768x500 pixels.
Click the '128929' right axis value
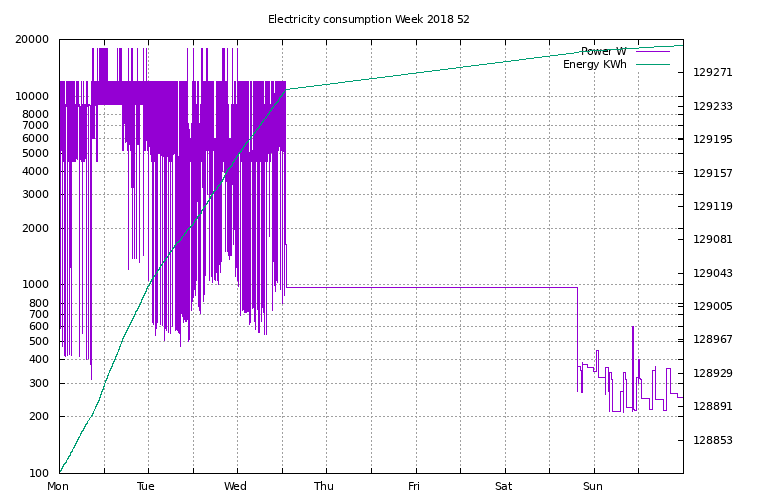pos(713,373)
